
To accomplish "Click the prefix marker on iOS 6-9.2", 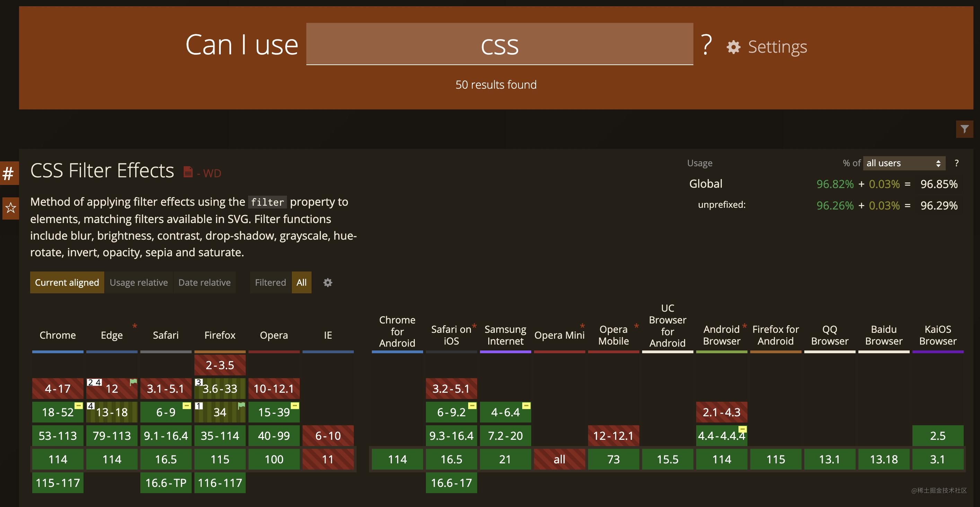I will (x=472, y=406).
